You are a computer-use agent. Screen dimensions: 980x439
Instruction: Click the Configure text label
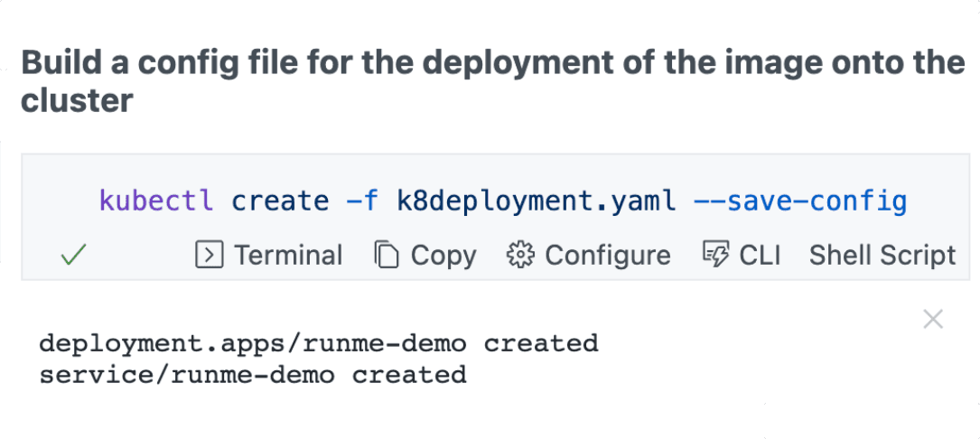(608, 255)
